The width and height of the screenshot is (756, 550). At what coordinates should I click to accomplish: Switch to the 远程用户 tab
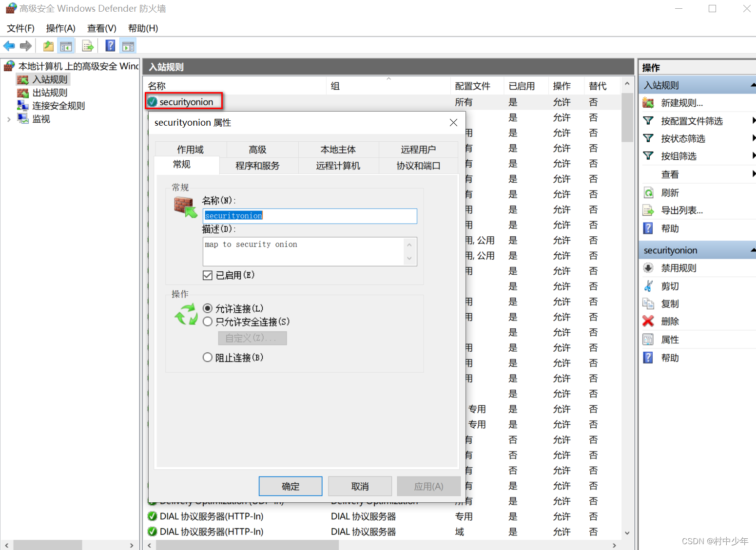point(418,150)
